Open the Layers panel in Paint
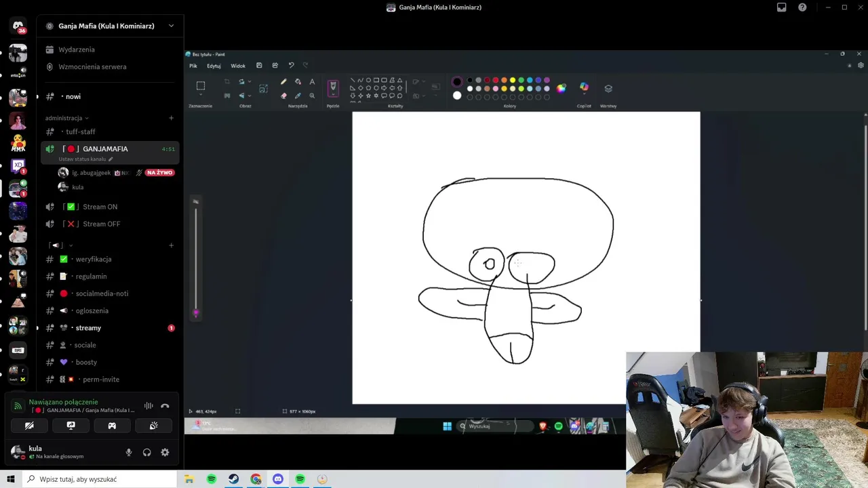The width and height of the screenshot is (868, 488). click(x=608, y=88)
